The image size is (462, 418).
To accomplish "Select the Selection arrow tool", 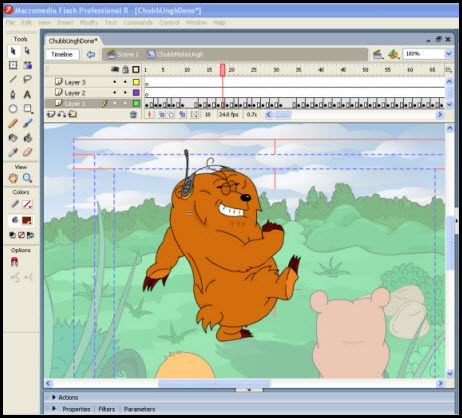I will (x=13, y=51).
